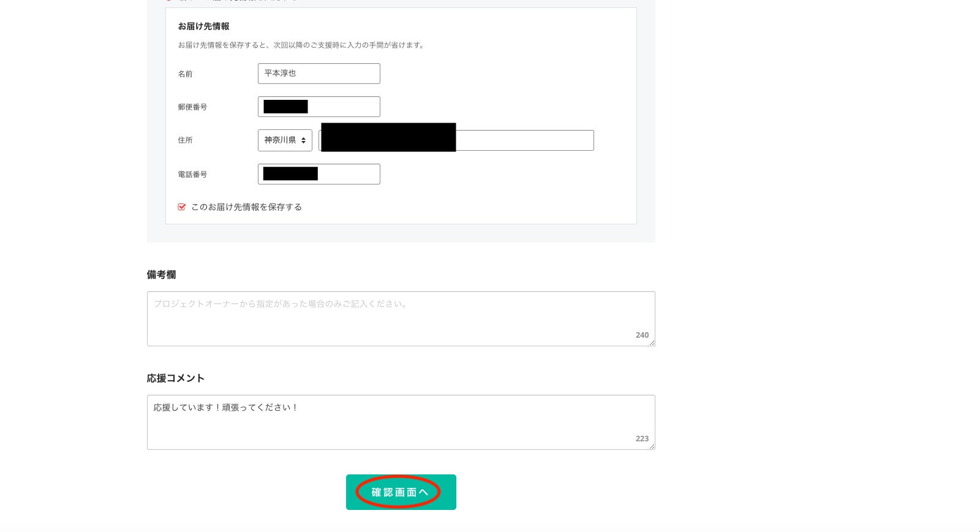The height and width of the screenshot is (532, 980).
Task: Click the 223 character counter in 応援コメント
Action: pos(642,439)
